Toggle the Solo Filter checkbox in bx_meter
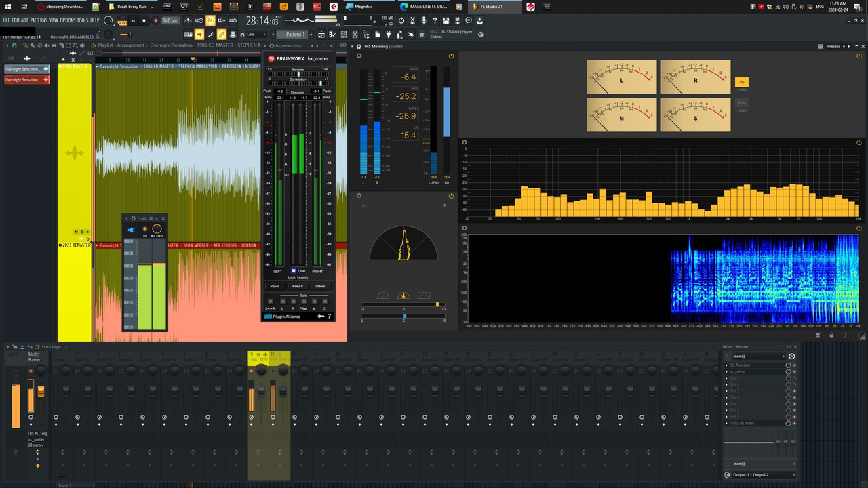Image resolution: width=868 pixels, height=488 pixels. [x=304, y=301]
